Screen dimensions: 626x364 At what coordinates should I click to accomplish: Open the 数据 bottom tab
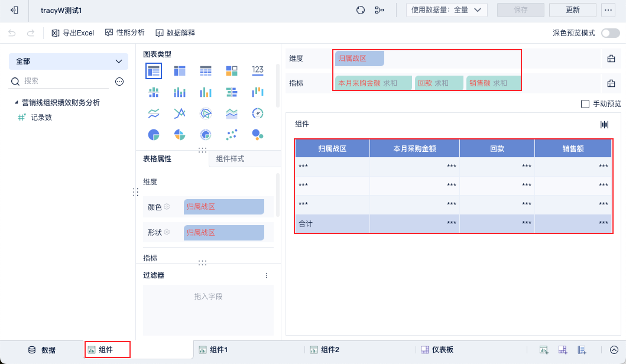[42, 350]
